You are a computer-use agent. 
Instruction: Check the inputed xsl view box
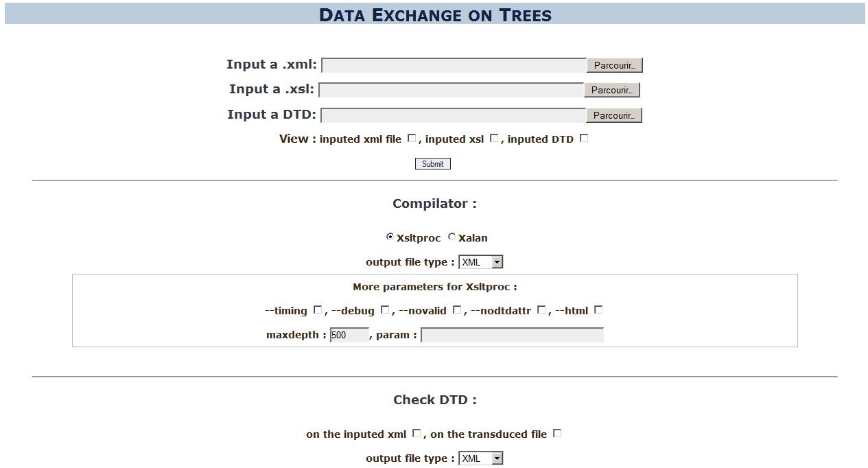click(x=494, y=138)
